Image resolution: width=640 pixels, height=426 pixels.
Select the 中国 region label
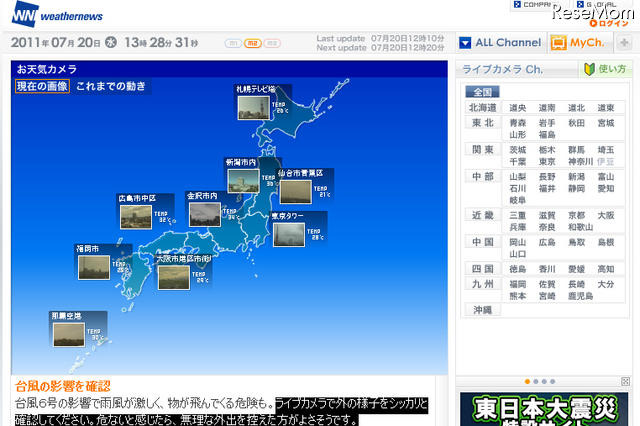click(482, 242)
